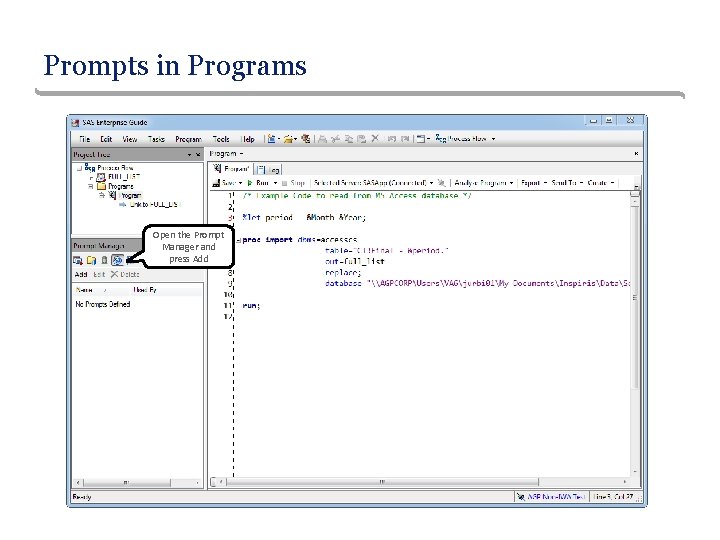Click the %let period code line
The image size is (720, 540).
tap(304, 218)
